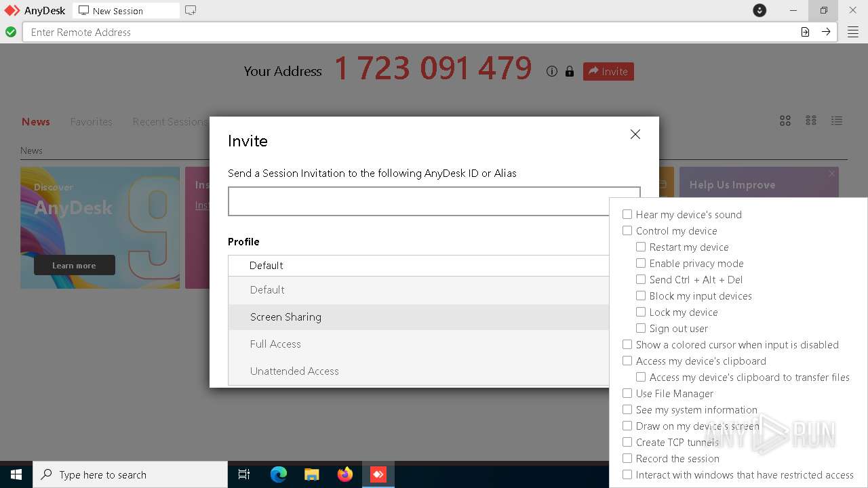868x488 pixels.
Task: Toggle Draw on my device's screen
Action: pyautogui.click(x=627, y=426)
